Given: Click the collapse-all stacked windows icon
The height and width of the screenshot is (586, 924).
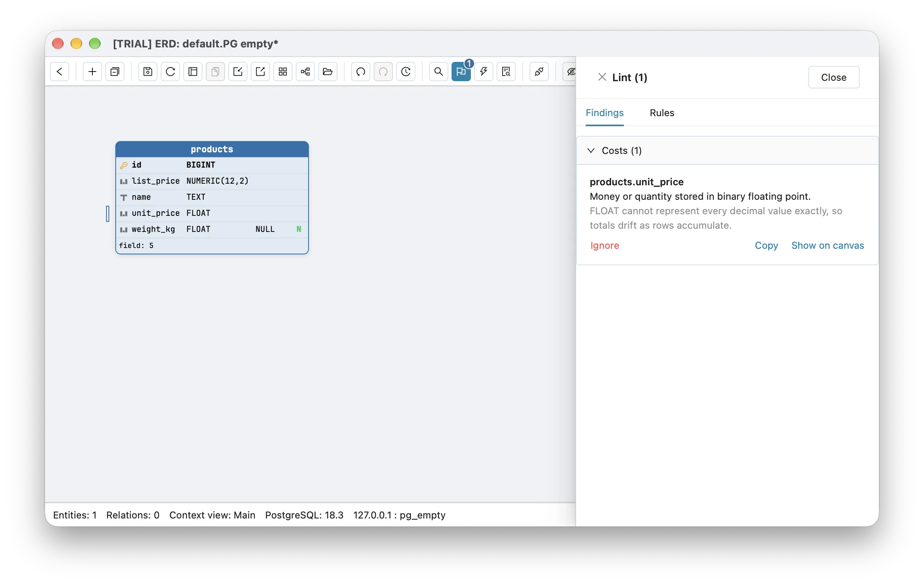Looking at the screenshot, I should click(x=115, y=72).
